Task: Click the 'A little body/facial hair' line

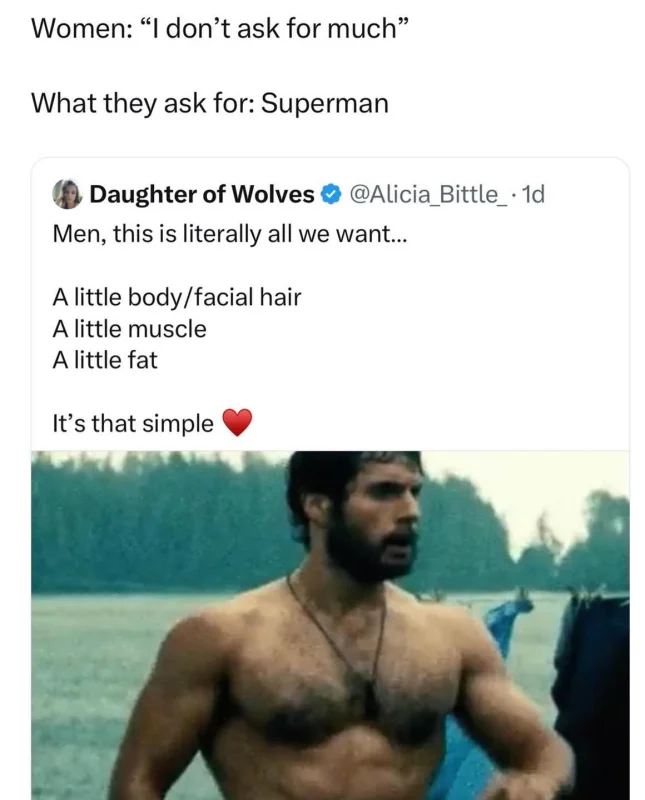Action: [177, 297]
